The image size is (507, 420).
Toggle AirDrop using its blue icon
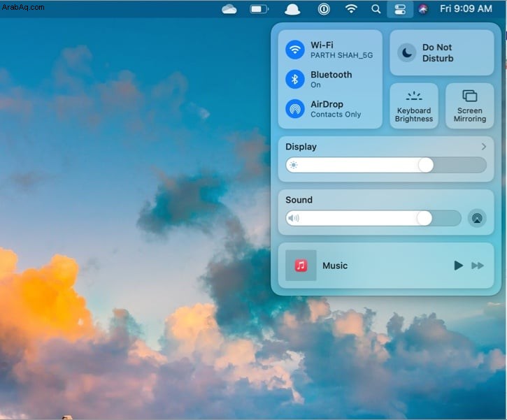click(x=295, y=109)
